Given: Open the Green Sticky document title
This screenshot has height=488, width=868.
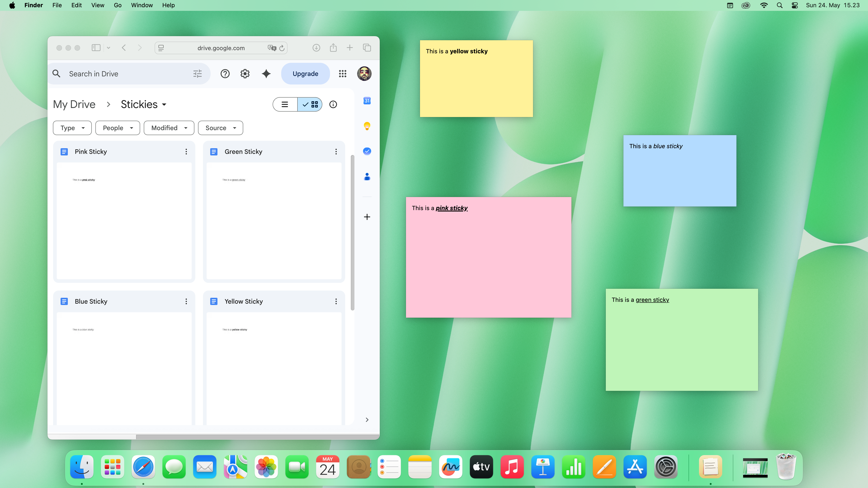Looking at the screenshot, I should pyautogui.click(x=243, y=152).
